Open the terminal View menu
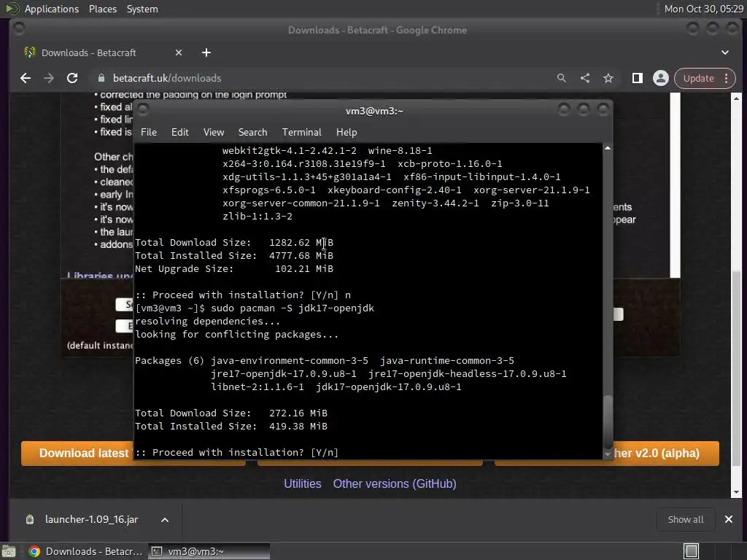Screen dimensions: 747x560 [x=214, y=133]
